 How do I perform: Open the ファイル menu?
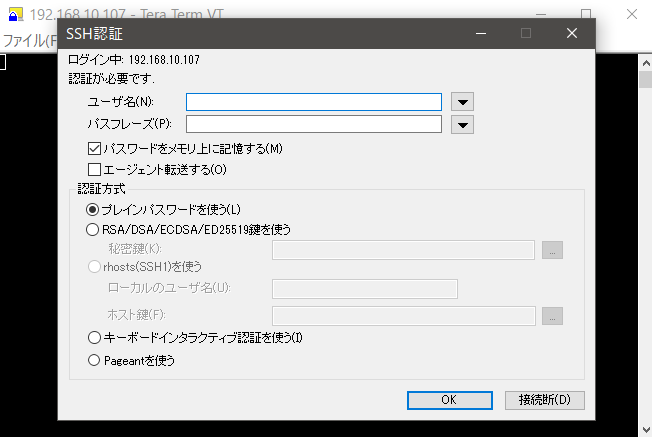pyautogui.click(x=29, y=40)
